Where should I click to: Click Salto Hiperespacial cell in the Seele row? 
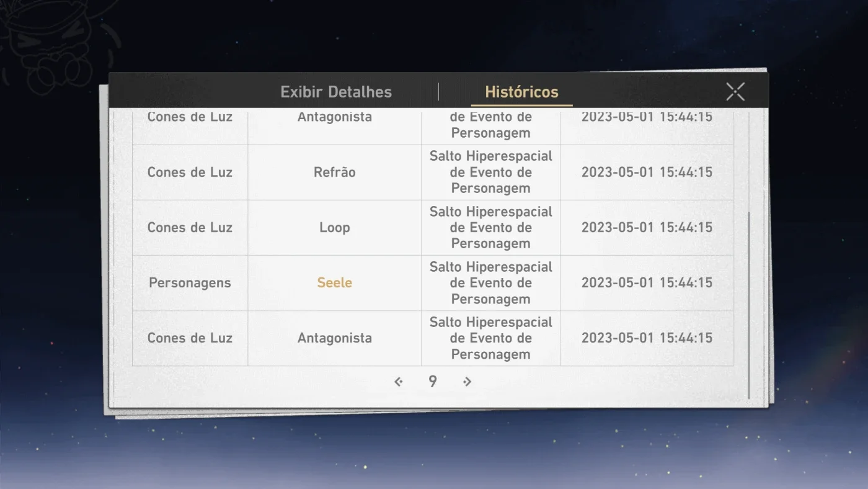491,282
